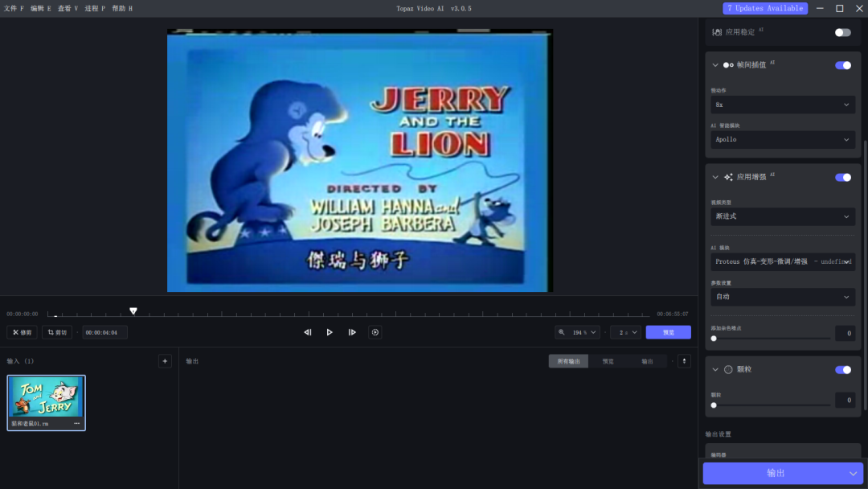The width and height of the screenshot is (868, 489).
Task: Open the 8x slow motion dropdown
Action: (x=782, y=105)
